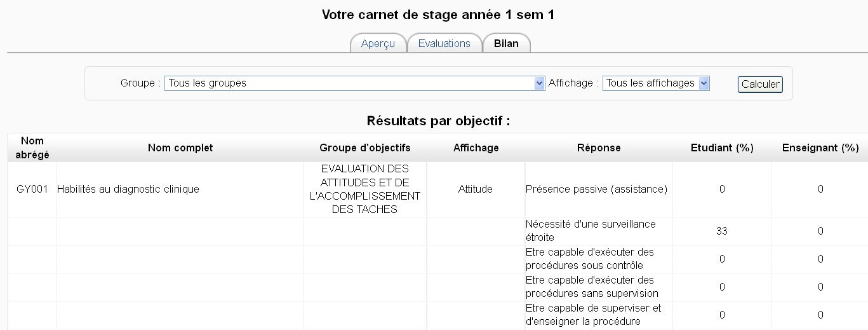Viewport: 868px width, 330px height.
Task: Click the Groupe dropdown arrow
Action: pyautogui.click(x=540, y=83)
